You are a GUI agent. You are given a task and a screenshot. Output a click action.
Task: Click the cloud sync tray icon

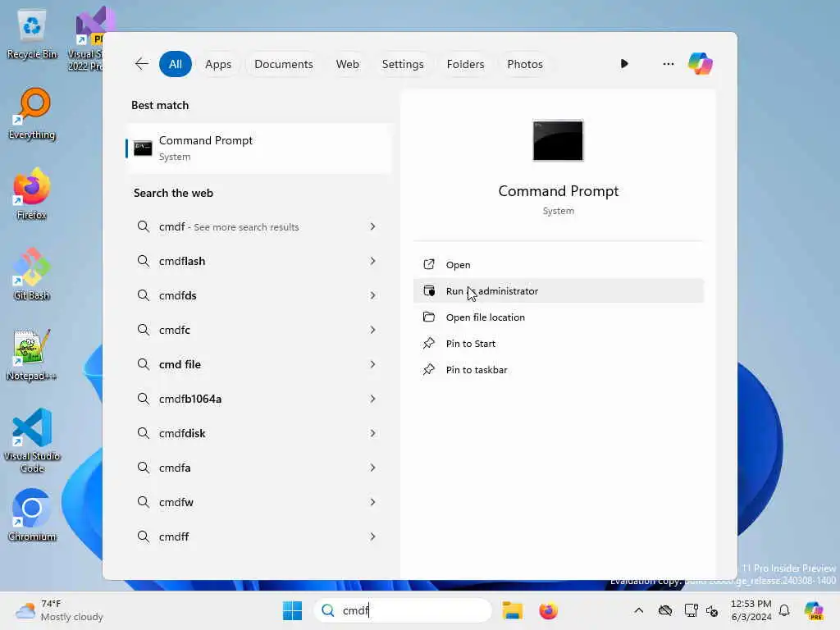(x=664, y=610)
